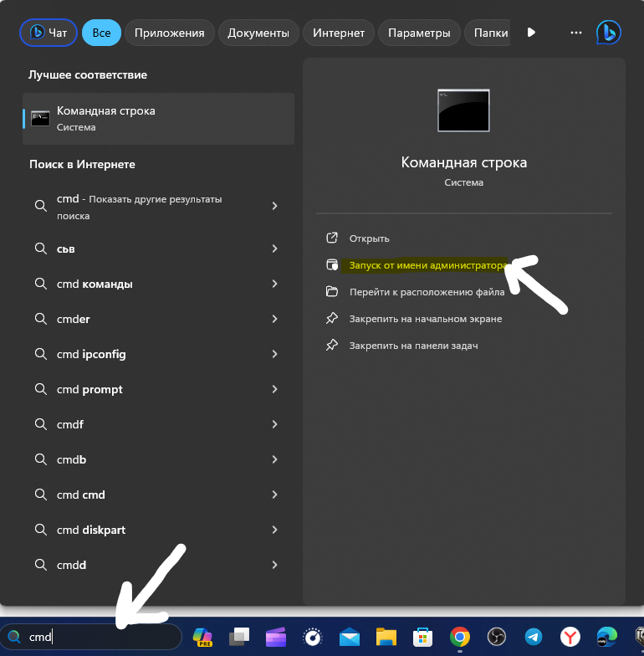Open File Explorer from the taskbar
The height and width of the screenshot is (656, 644).
coord(386,638)
